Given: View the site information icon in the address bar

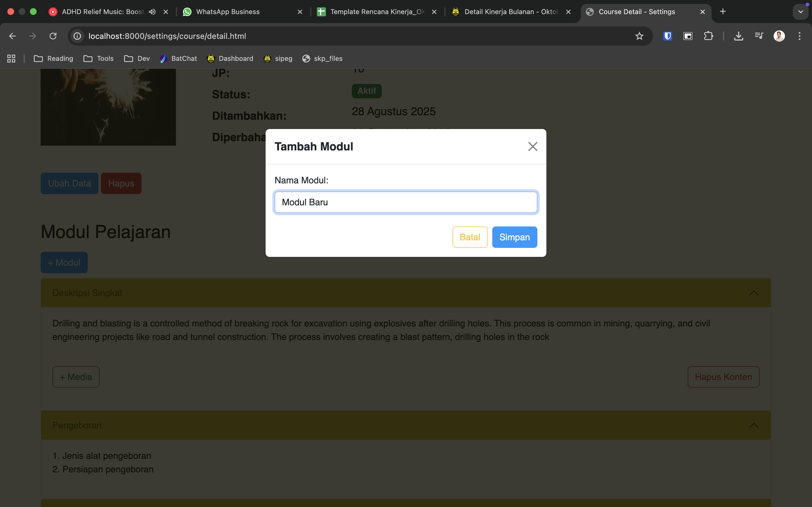Looking at the screenshot, I should (x=78, y=36).
